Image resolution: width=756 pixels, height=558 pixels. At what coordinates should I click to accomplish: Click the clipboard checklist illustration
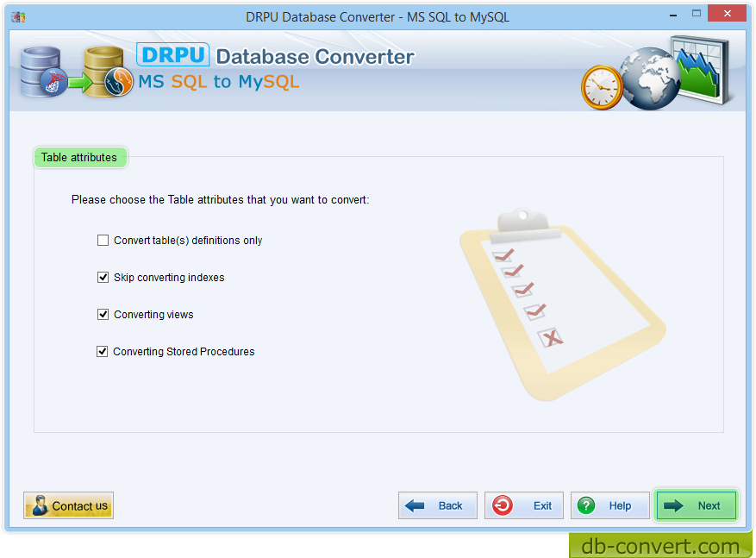[563, 305]
